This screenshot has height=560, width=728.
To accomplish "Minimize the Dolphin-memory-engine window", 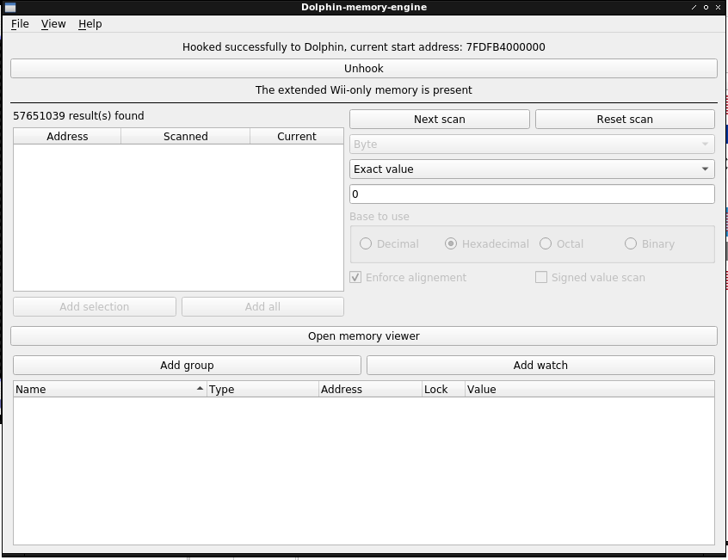I will coord(694,8).
